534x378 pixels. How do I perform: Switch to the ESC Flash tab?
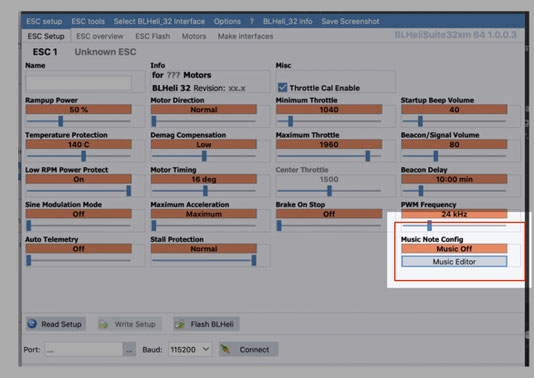[x=153, y=36]
